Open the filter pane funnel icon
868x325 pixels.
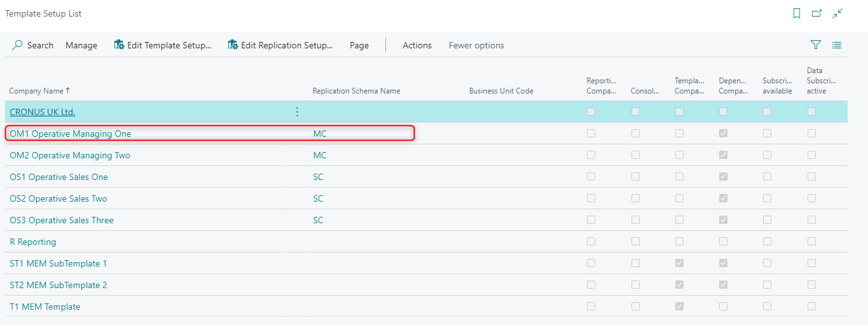tap(816, 45)
